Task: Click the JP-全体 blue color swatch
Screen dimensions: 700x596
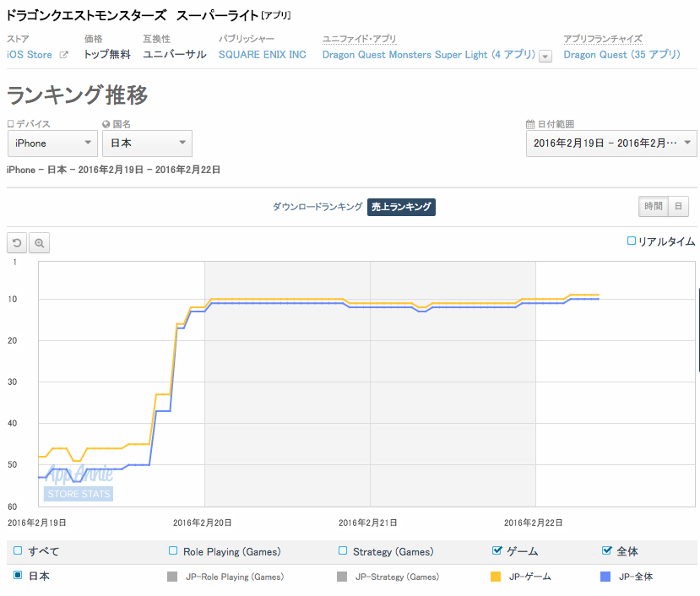Action: 605,577
